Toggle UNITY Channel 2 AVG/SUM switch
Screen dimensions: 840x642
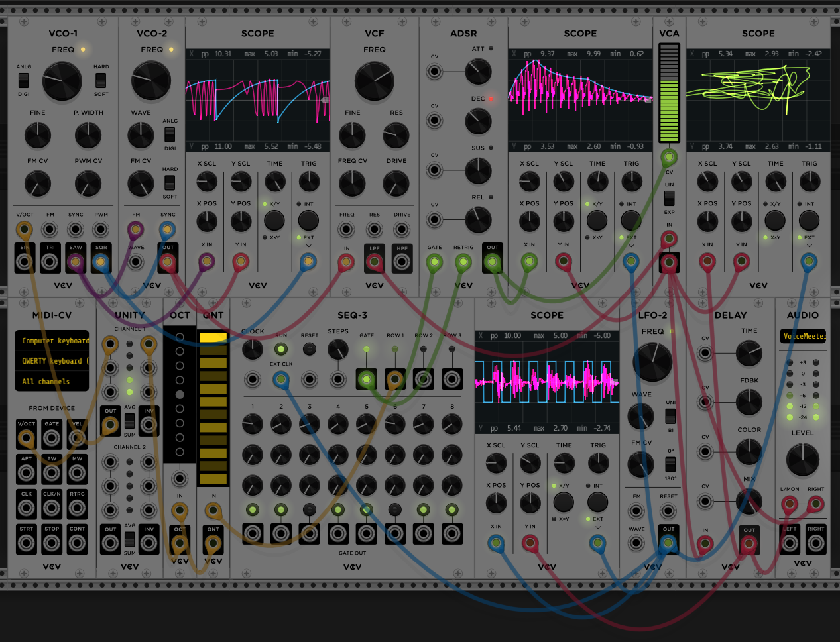coord(129,539)
